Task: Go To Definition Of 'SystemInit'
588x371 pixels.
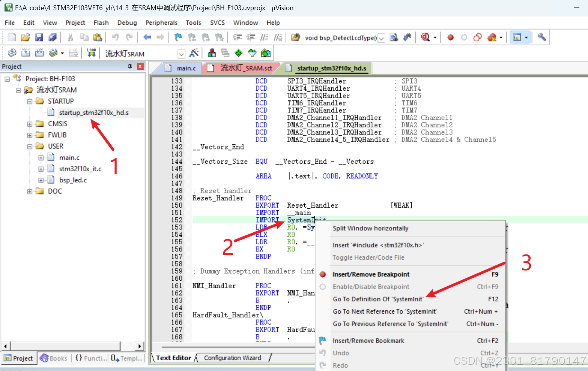Action: 378,299
